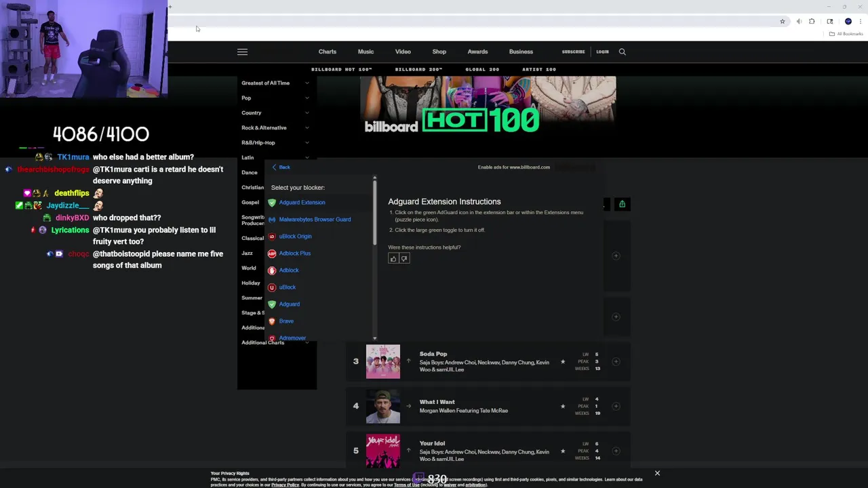Open the Chrome profile avatar
The height and width of the screenshot is (488, 868).
coord(848,22)
